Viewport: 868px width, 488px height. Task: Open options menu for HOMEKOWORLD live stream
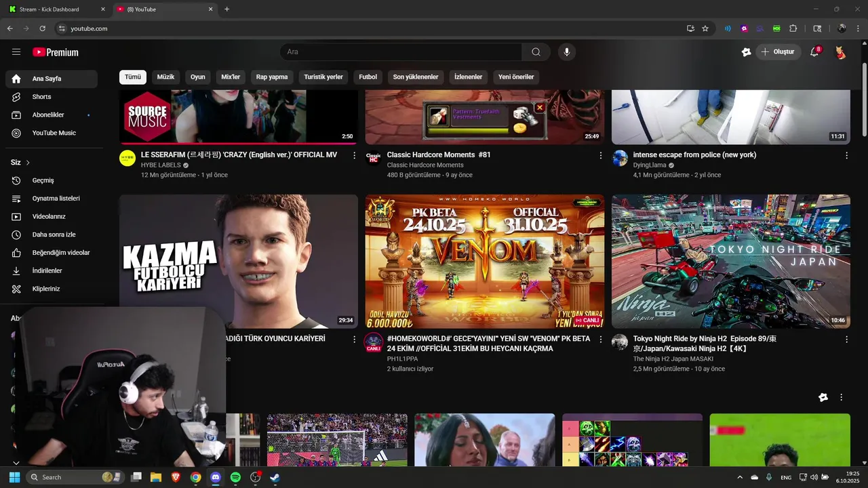600,339
